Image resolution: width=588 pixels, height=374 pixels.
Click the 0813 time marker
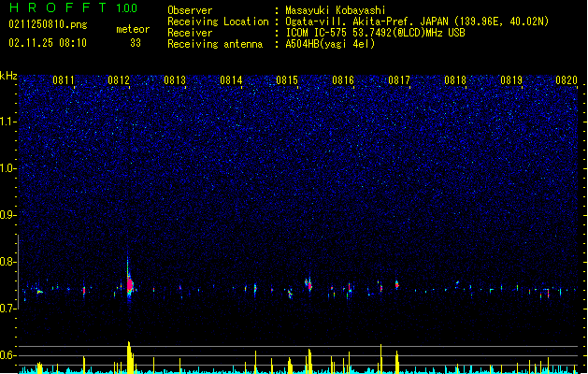pyautogui.click(x=175, y=79)
